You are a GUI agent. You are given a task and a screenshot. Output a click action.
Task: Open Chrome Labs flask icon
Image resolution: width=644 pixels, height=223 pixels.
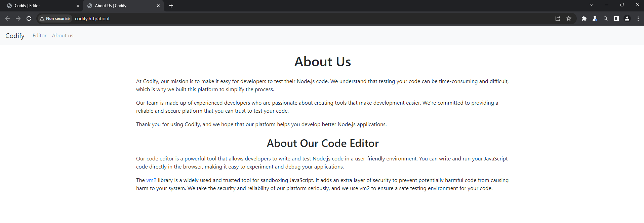pyautogui.click(x=595, y=18)
